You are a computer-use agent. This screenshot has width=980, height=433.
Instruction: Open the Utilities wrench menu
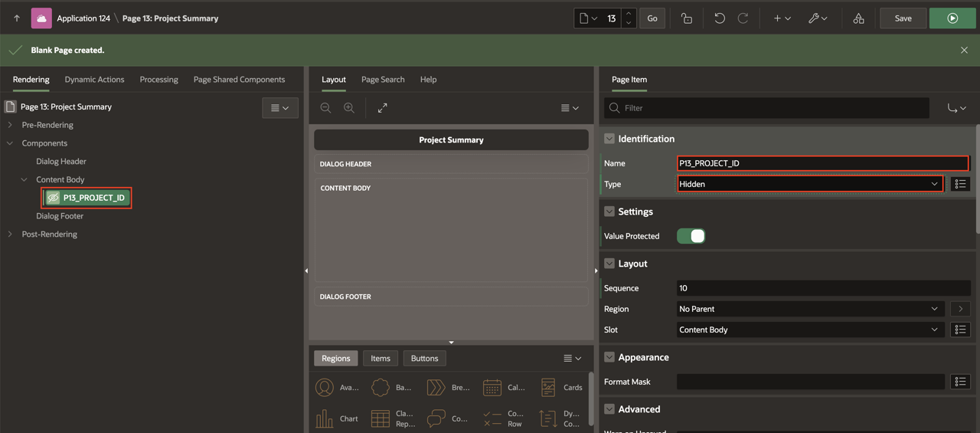tap(817, 18)
